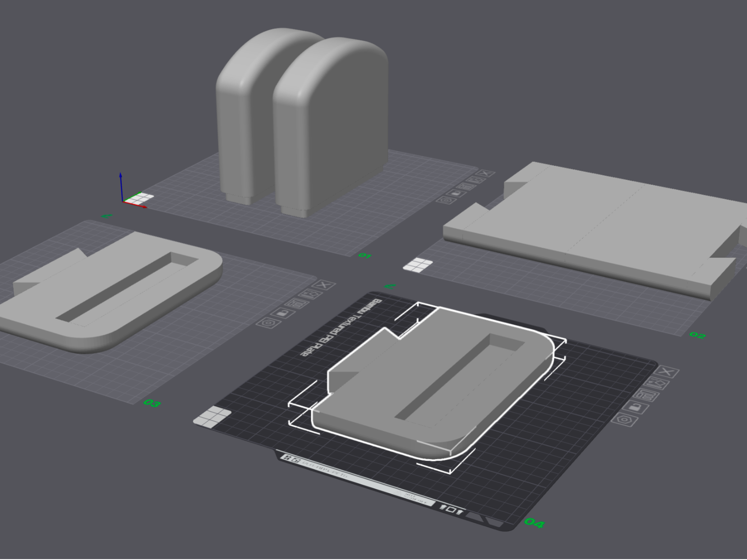The height and width of the screenshot is (560, 747).
Task: Remove plate 04 with its X icon
Action: click(667, 372)
